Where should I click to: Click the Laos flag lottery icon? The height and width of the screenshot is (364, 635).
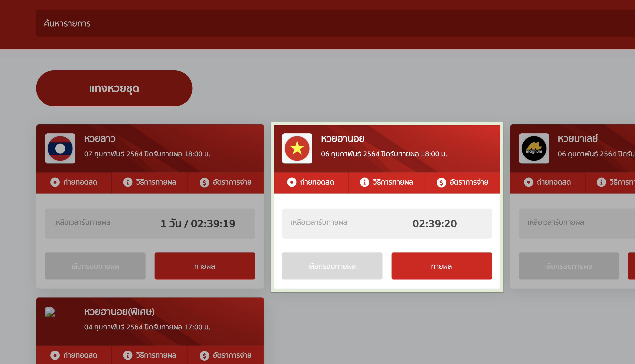(60, 148)
